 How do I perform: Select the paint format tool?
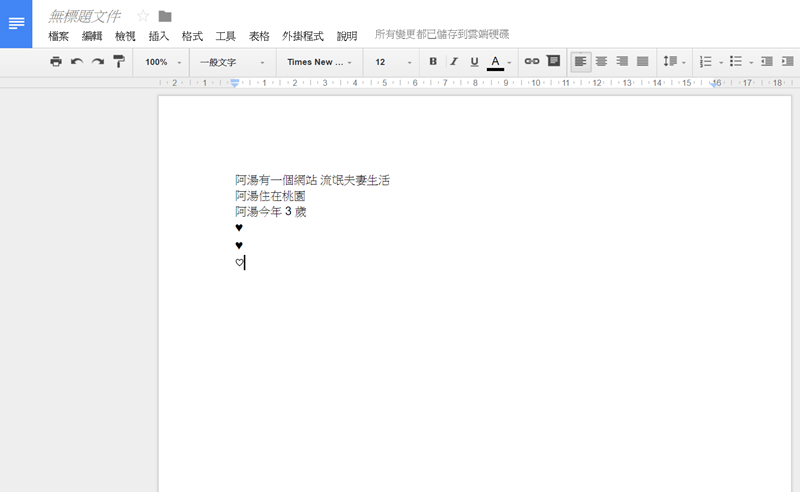tap(119, 62)
